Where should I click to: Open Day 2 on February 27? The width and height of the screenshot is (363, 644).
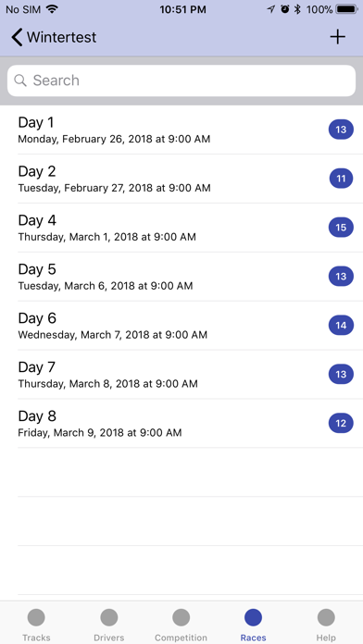[x=181, y=179]
